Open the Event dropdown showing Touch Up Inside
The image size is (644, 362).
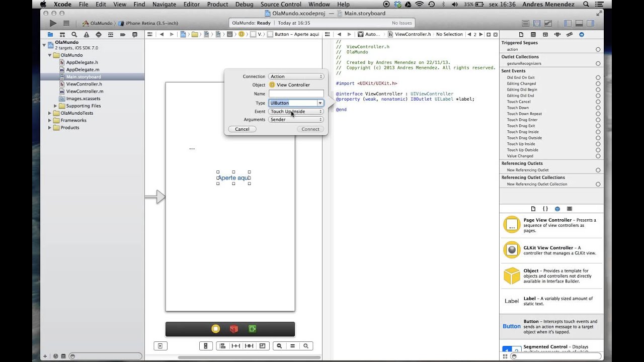(296, 112)
